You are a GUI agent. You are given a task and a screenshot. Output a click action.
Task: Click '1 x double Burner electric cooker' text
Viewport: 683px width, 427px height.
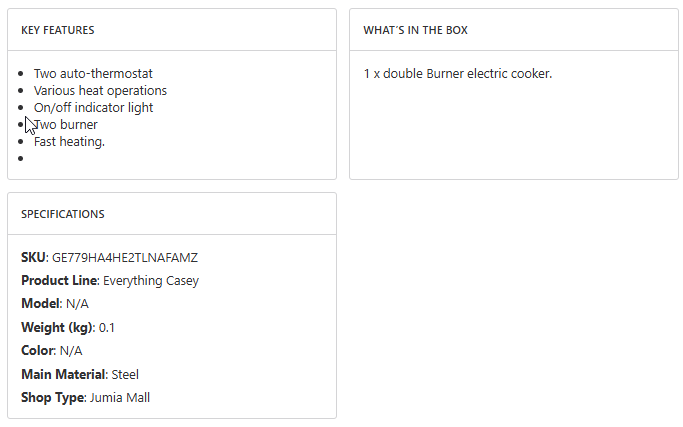pos(458,73)
